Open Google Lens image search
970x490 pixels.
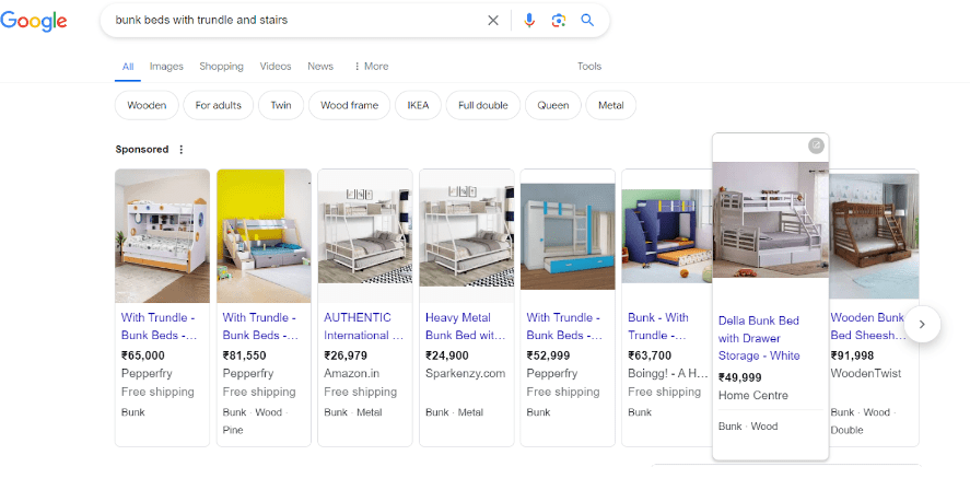click(559, 20)
